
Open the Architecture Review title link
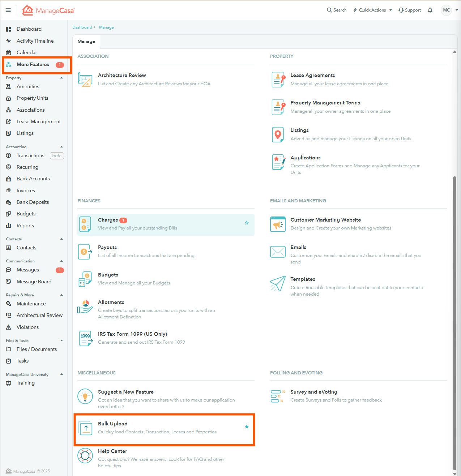click(x=122, y=75)
